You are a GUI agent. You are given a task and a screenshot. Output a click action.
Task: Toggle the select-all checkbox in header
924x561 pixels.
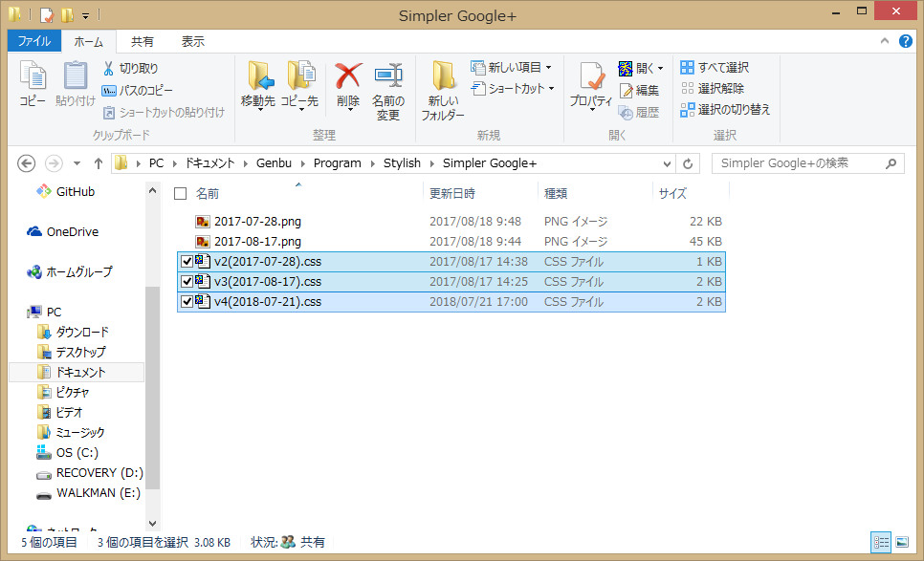[x=180, y=194]
